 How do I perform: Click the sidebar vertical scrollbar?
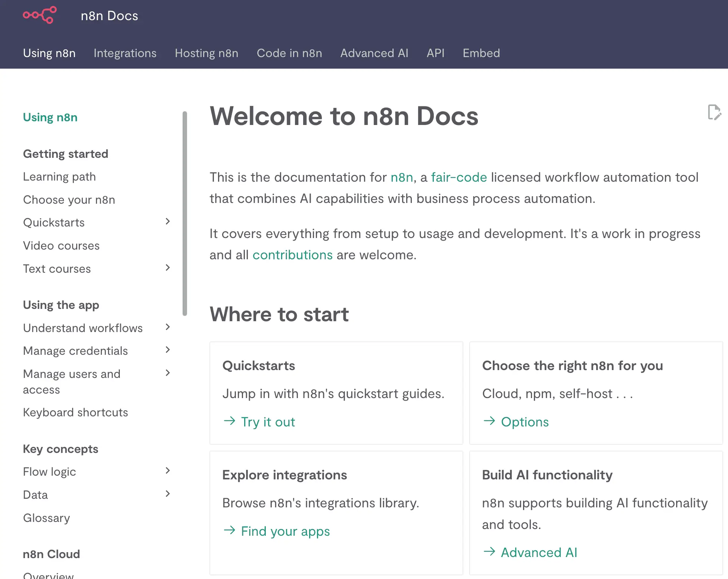[x=184, y=213]
